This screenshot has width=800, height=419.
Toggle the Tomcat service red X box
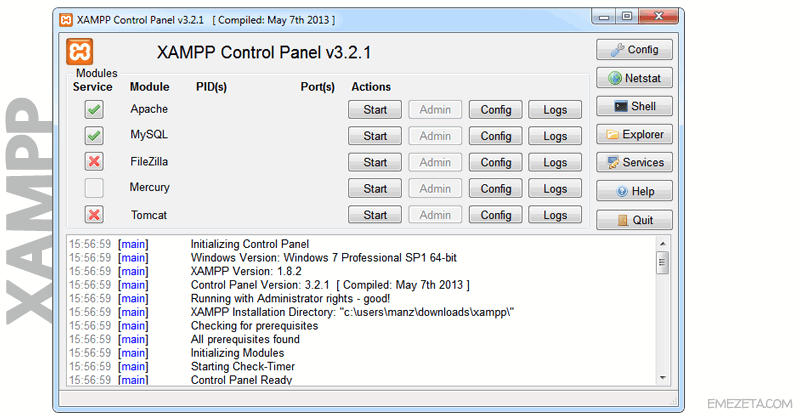[x=94, y=214]
